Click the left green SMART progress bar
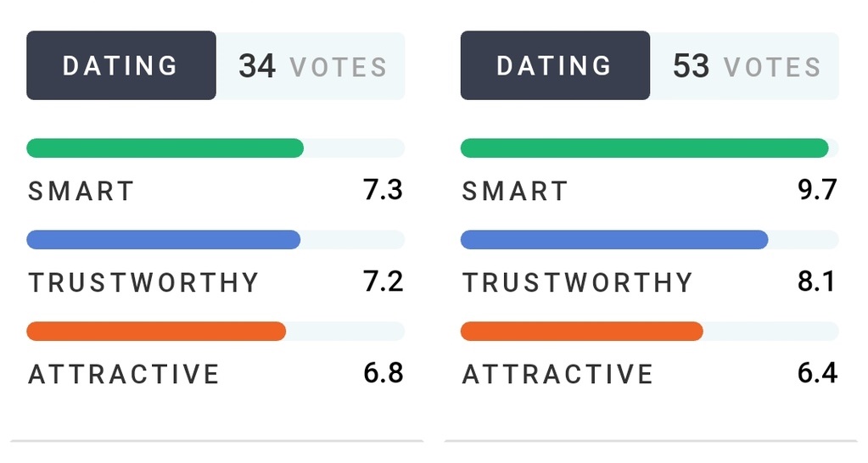868x463 pixels. point(216,148)
